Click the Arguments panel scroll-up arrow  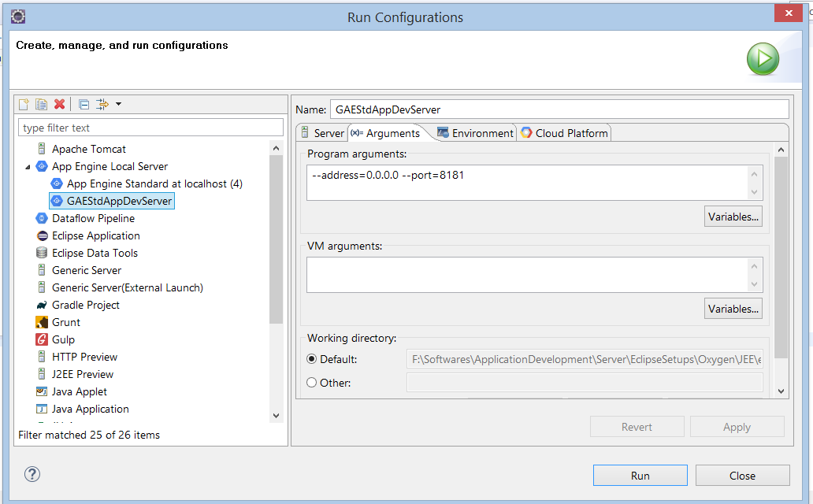click(x=781, y=150)
